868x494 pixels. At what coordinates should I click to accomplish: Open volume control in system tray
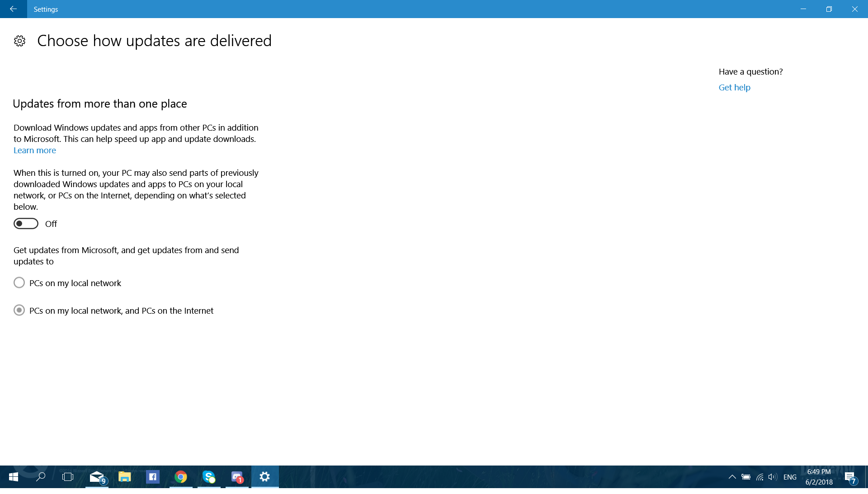(x=772, y=477)
